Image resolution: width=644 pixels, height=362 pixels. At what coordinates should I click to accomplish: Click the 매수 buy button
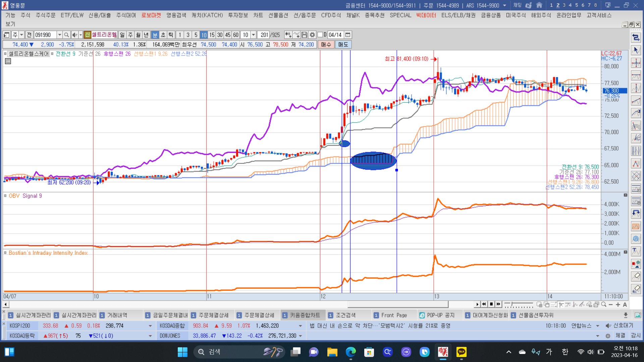point(326,45)
